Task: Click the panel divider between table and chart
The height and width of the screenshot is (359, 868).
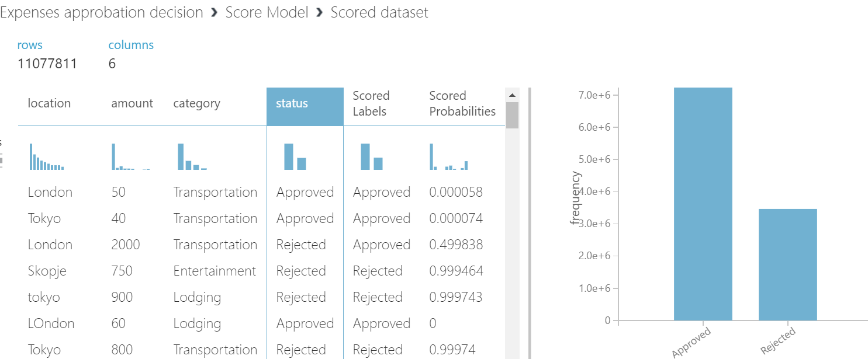Action: point(529,222)
